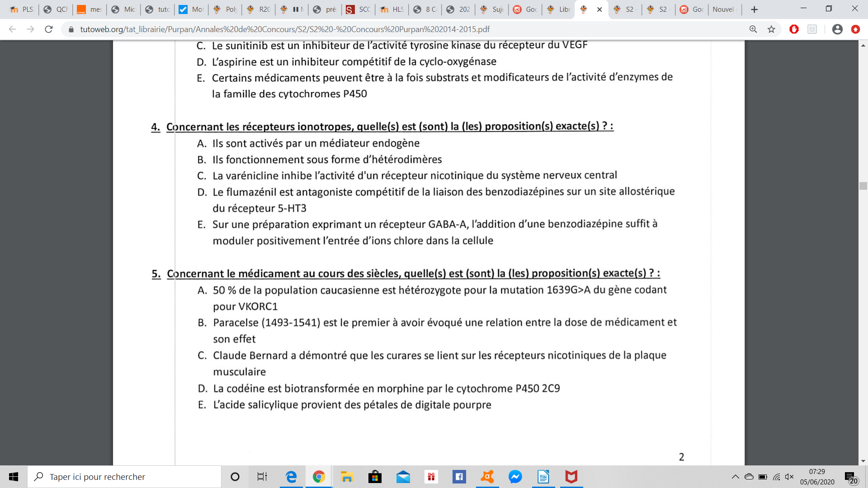Expand hidden system tray icons chevron
The width and height of the screenshot is (868, 488).
735,477
